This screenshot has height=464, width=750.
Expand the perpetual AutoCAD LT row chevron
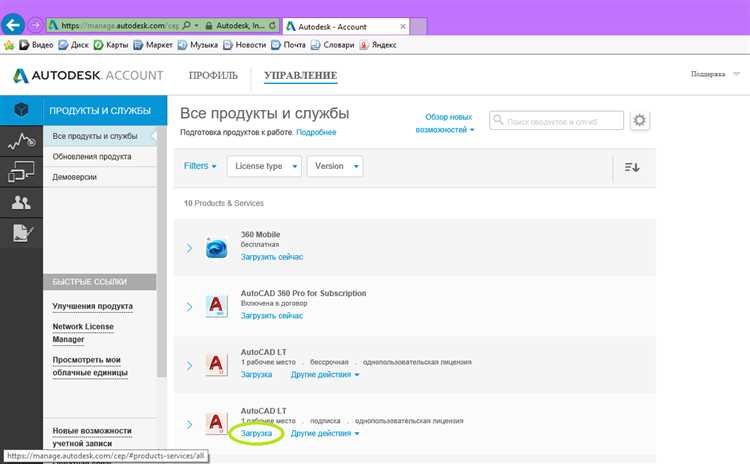(189, 365)
